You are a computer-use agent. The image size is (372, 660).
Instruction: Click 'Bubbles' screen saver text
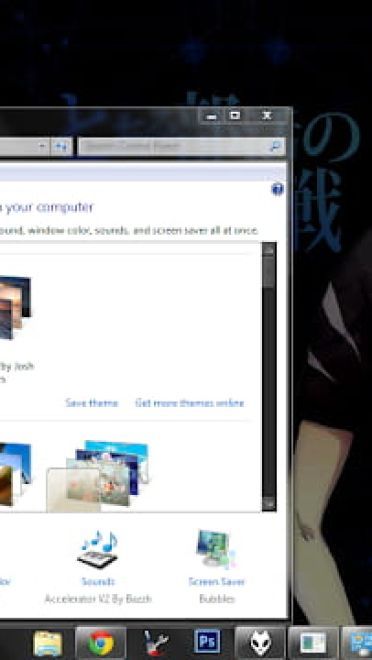click(x=217, y=599)
